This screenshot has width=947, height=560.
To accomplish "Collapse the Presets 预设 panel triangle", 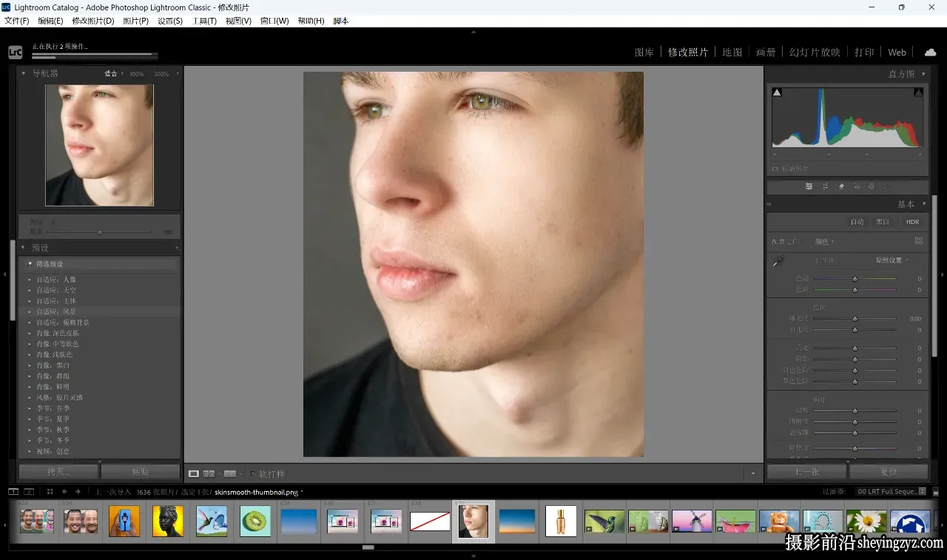I will pos(24,248).
